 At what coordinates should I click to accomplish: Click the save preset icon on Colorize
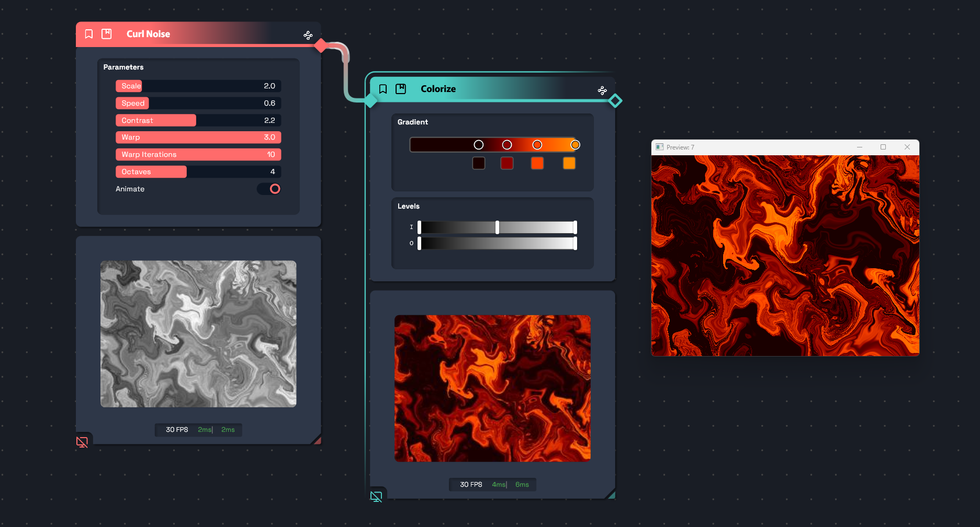(401, 89)
